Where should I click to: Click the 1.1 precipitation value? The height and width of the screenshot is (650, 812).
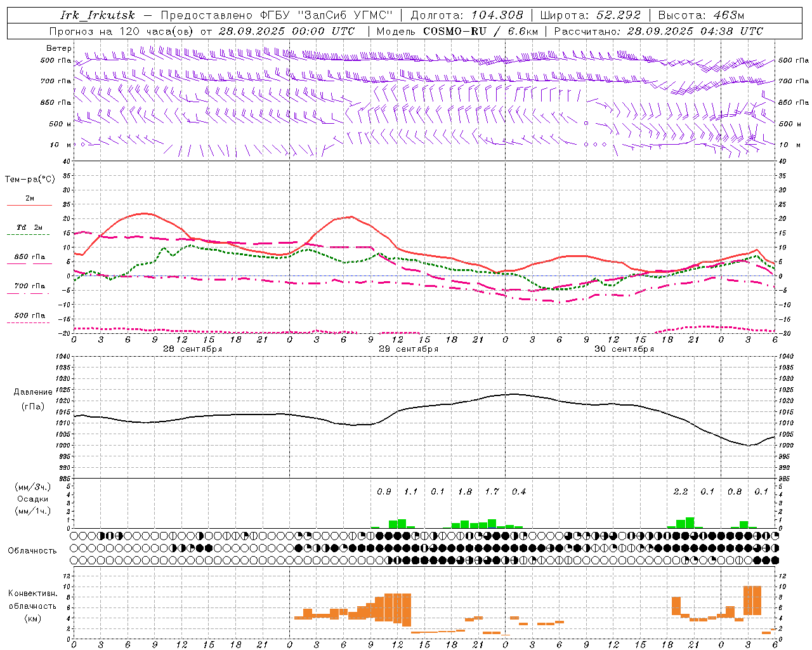(411, 491)
